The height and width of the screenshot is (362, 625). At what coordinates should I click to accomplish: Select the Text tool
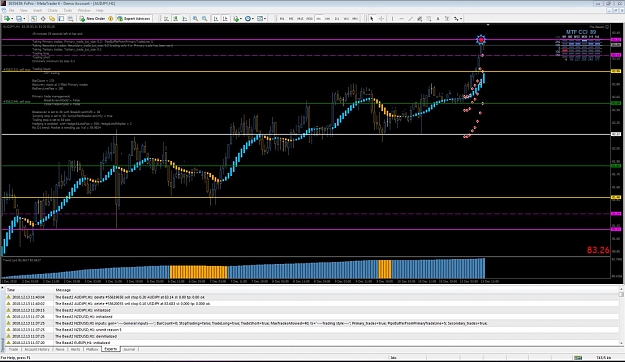coord(438,18)
